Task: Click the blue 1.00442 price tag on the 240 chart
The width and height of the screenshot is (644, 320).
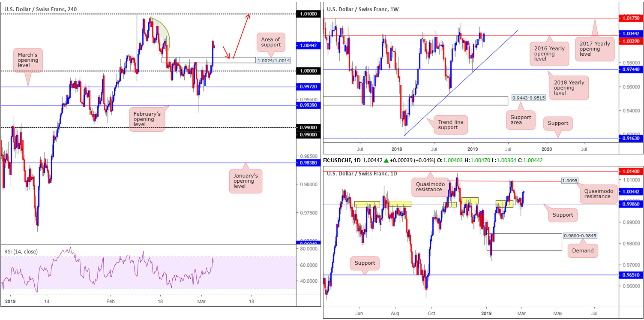Action: 308,45
